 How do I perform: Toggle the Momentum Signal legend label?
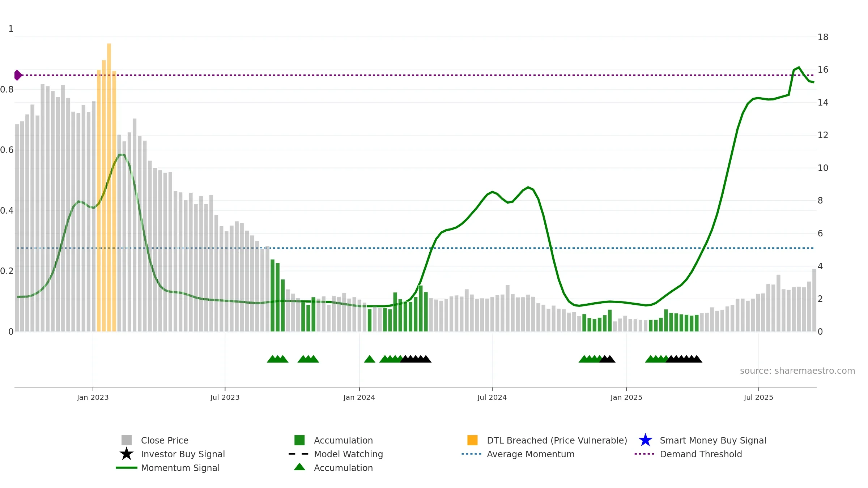tap(180, 468)
